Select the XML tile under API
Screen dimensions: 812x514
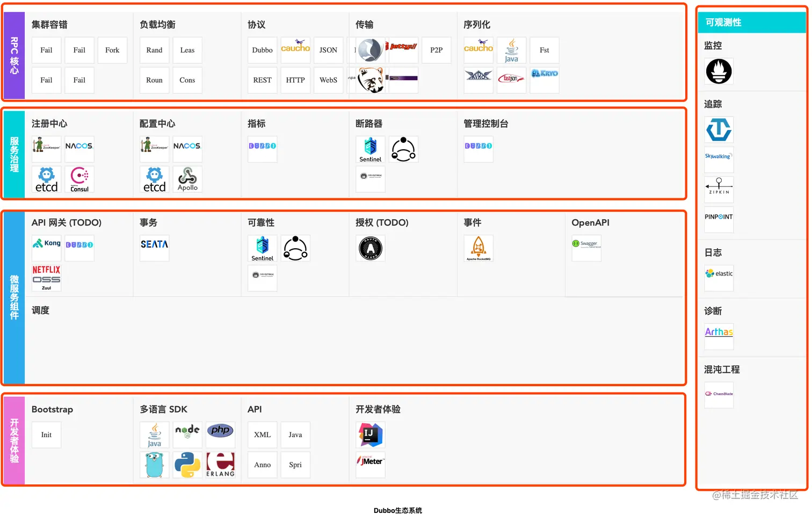[x=263, y=435]
